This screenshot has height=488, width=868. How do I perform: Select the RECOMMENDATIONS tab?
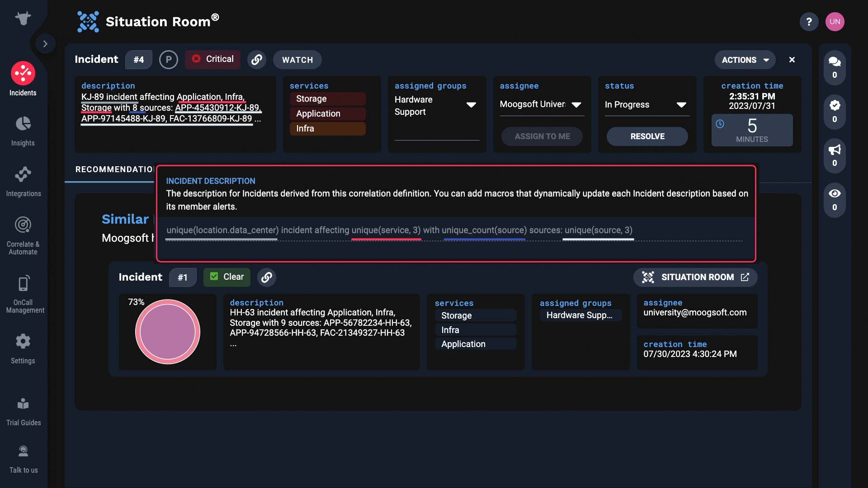[115, 169]
